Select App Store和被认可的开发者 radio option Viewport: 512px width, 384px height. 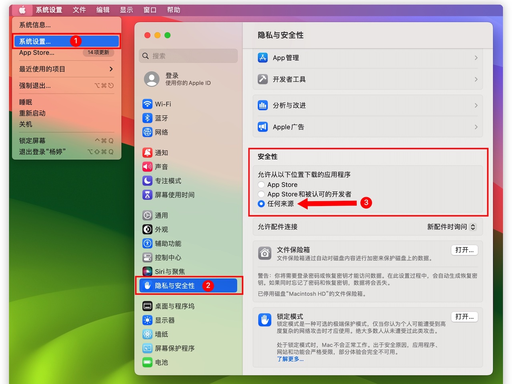(x=261, y=194)
